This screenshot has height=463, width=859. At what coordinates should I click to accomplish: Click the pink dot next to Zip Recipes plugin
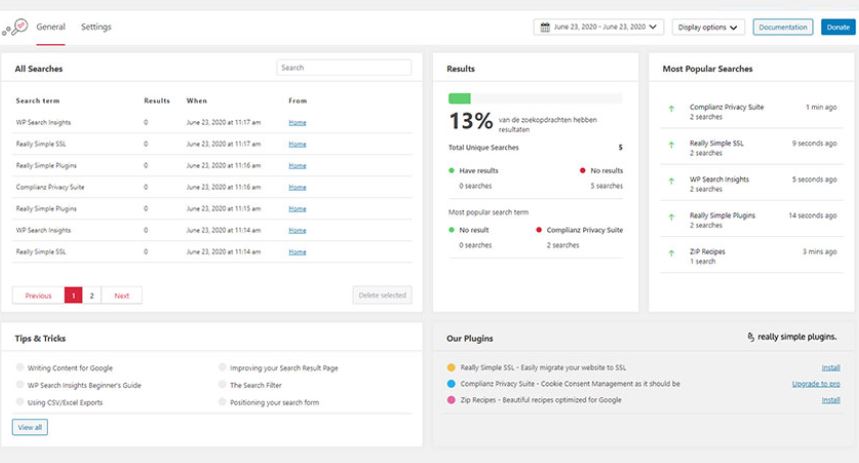[x=451, y=400]
